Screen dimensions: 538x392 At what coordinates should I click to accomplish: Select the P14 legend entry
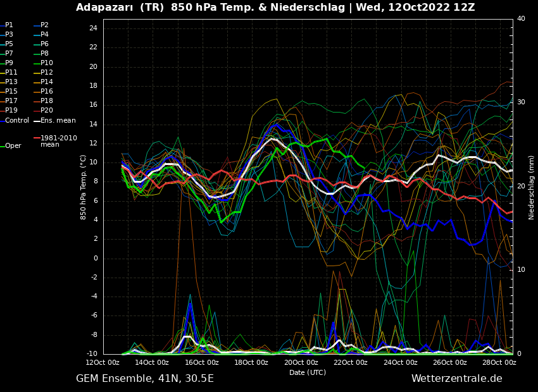point(44,82)
